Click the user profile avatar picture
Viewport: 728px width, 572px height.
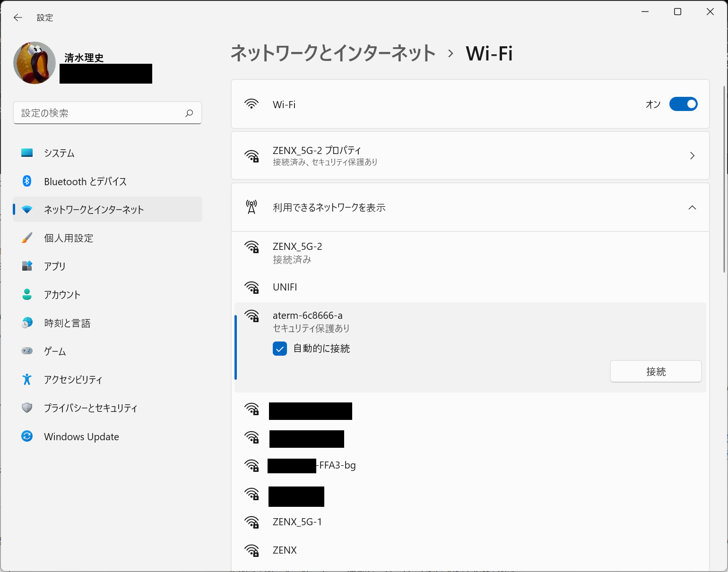(x=35, y=63)
